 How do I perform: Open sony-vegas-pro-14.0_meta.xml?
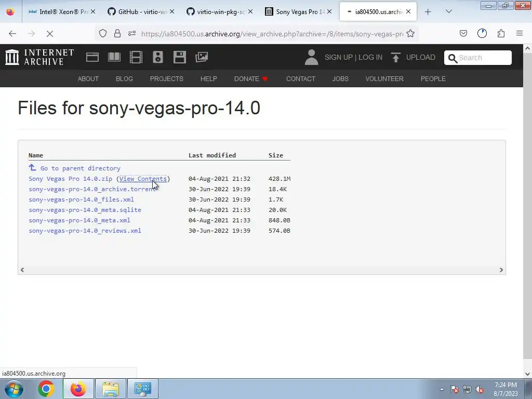79,220
